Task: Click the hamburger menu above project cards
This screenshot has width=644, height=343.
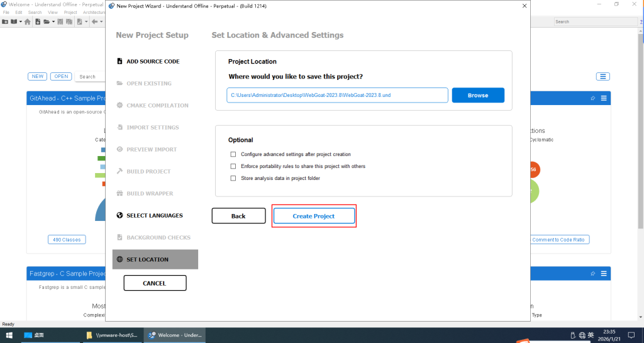Action: click(x=603, y=77)
